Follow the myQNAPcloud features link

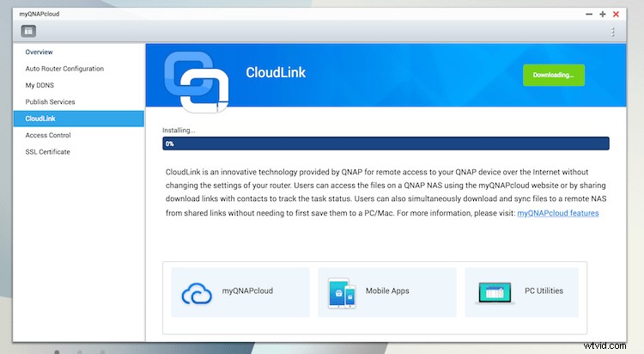[x=558, y=213]
